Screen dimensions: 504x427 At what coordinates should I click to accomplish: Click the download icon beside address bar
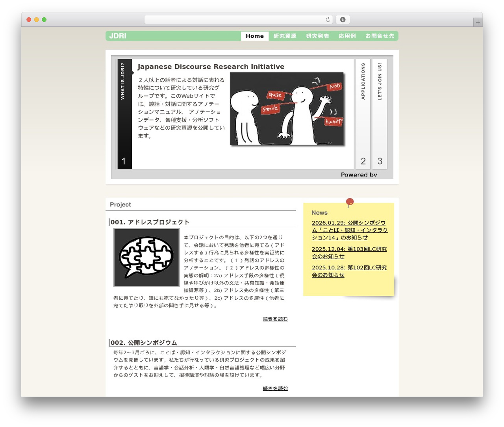pyautogui.click(x=343, y=20)
